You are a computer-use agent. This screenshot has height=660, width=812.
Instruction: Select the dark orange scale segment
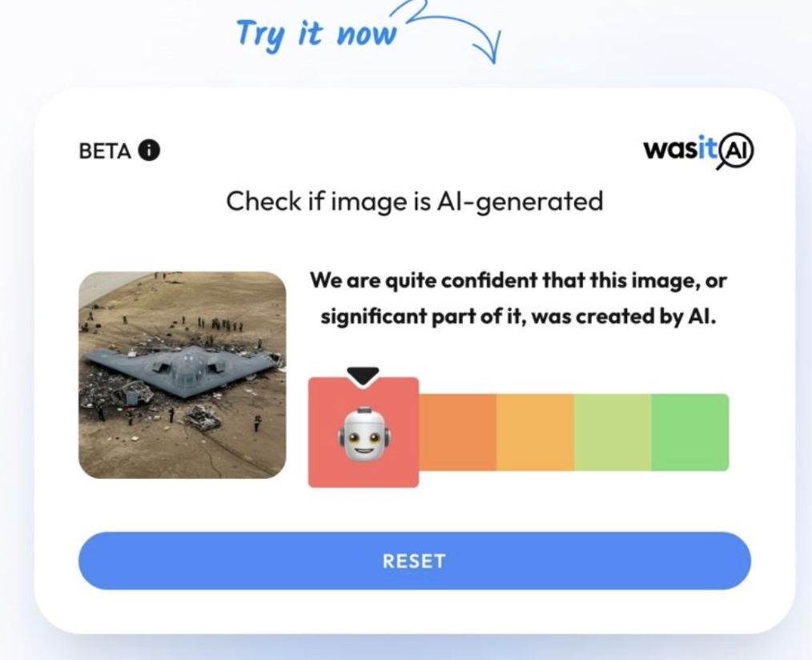[x=458, y=432]
